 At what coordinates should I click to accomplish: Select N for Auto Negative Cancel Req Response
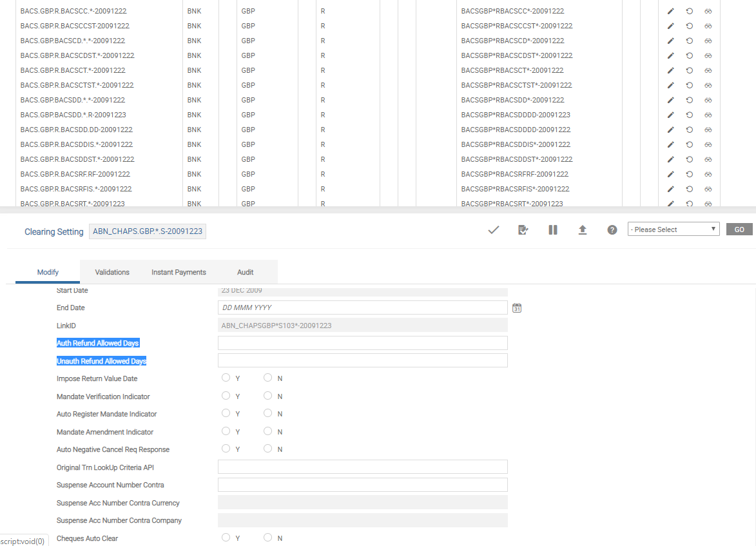point(268,449)
